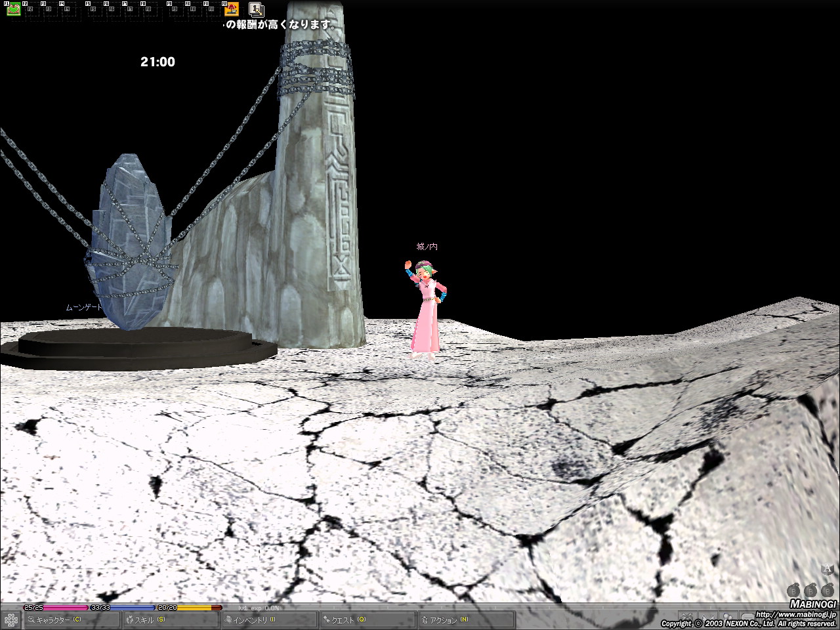Image resolution: width=840 pixels, height=630 pixels.
Task: Open the アクション (N) menu
Action: [x=466, y=619]
